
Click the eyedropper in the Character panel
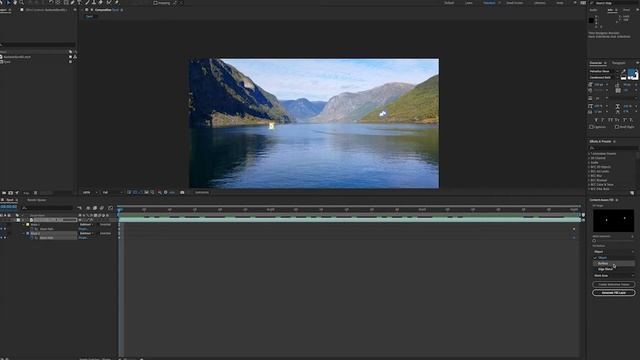tap(623, 71)
